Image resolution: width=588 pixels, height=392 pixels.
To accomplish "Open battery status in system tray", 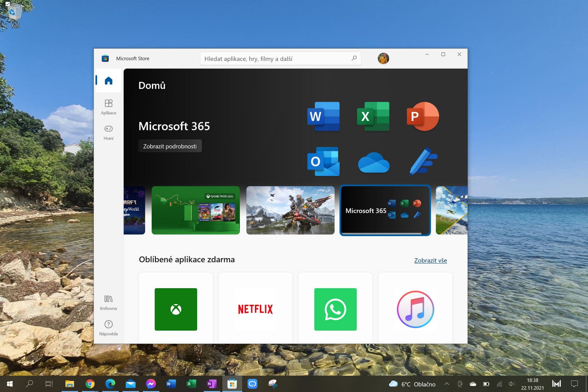I will pos(486,384).
